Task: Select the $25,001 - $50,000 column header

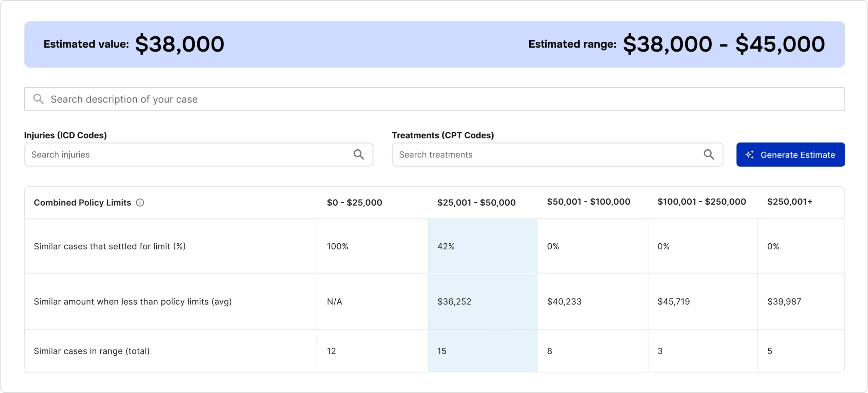Action: pyautogui.click(x=476, y=203)
